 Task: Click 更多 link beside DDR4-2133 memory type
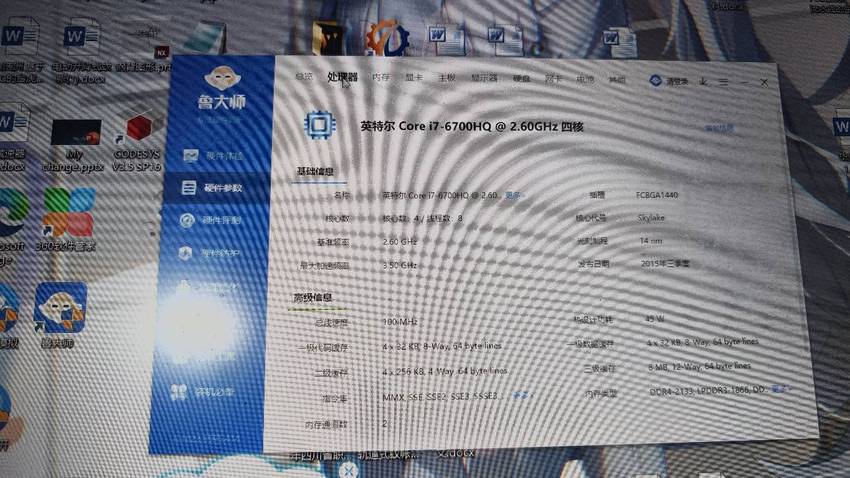point(780,389)
